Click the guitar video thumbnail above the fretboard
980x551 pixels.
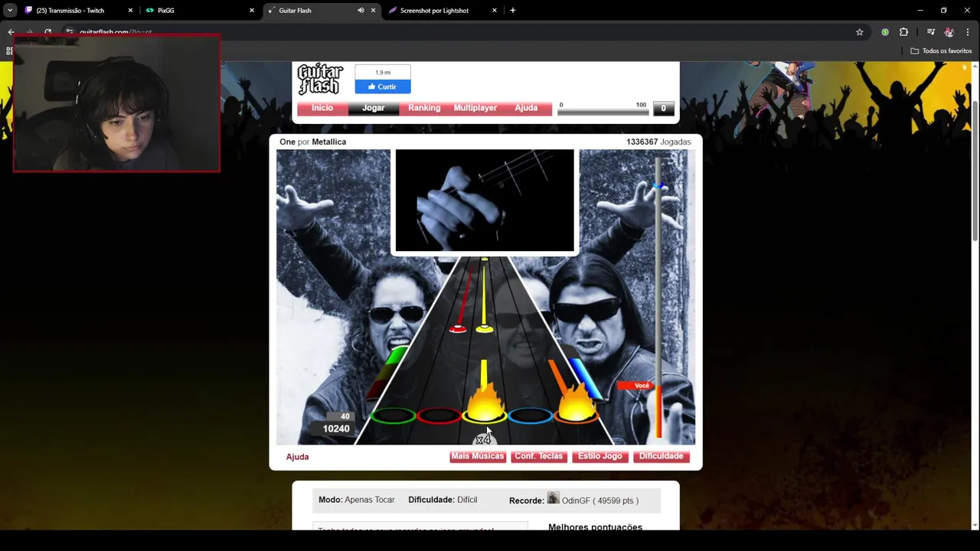coord(485,201)
